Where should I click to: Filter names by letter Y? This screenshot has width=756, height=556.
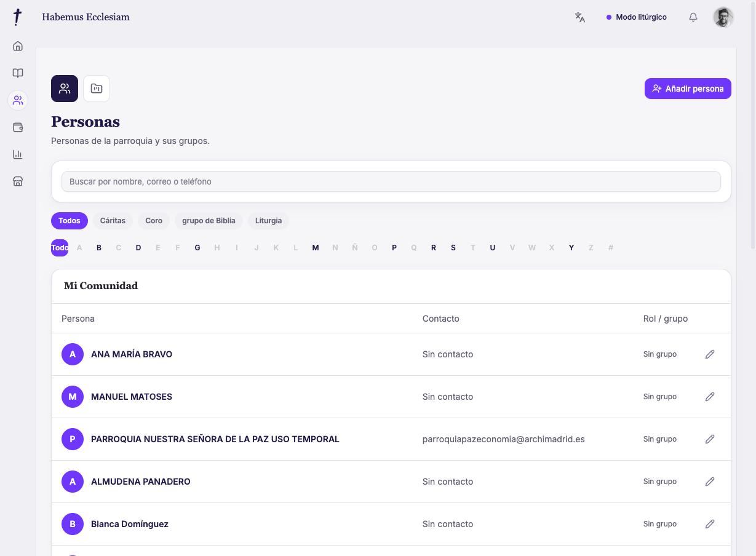pos(571,248)
